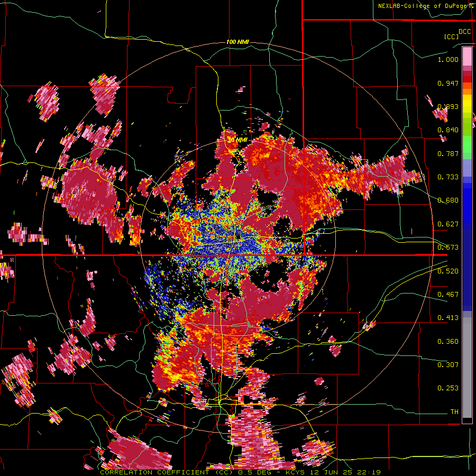This screenshot has width=476, height=476.
Task: Click the 0.467 scale label
Action: [448, 295]
